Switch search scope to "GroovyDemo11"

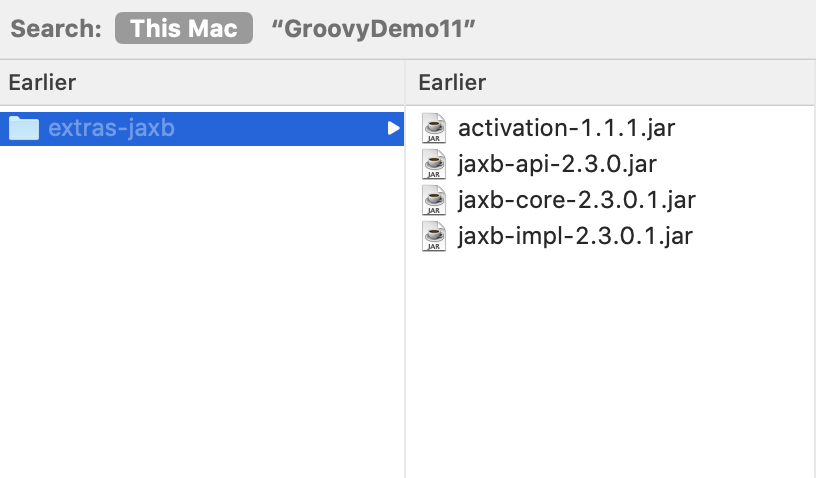(x=373, y=29)
